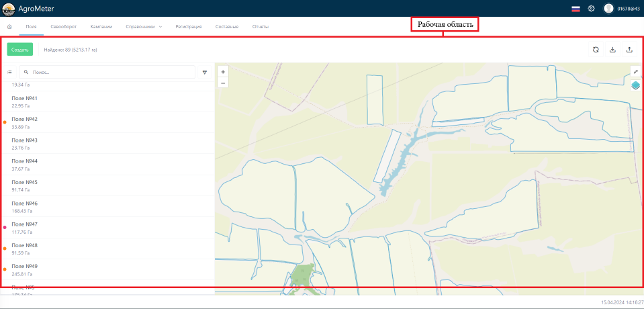
Task: Toggle the list view icon left of search
Action: (9, 72)
